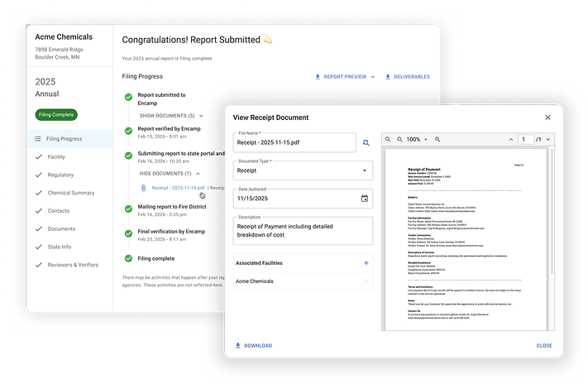Open Report Preview dropdown arrow
The width and height of the screenshot is (588, 384).
pos(372,77)
